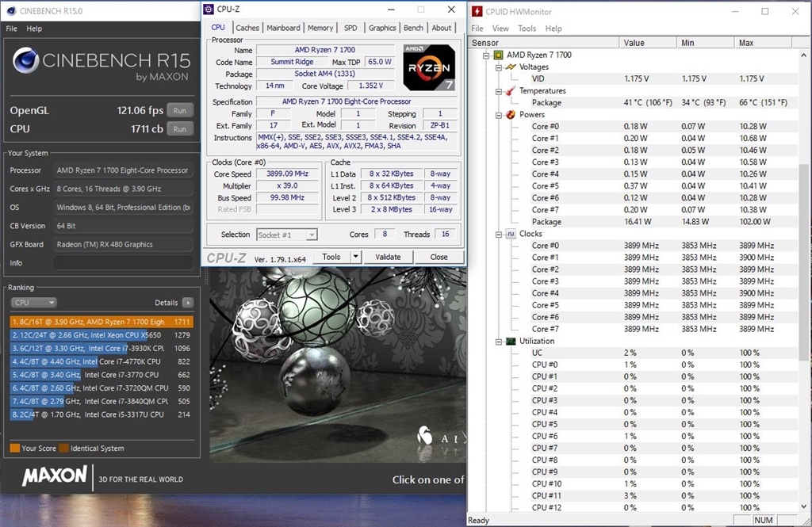Click the Tools button in CPU-Z
812x527 pixels.
pos(331,257)
